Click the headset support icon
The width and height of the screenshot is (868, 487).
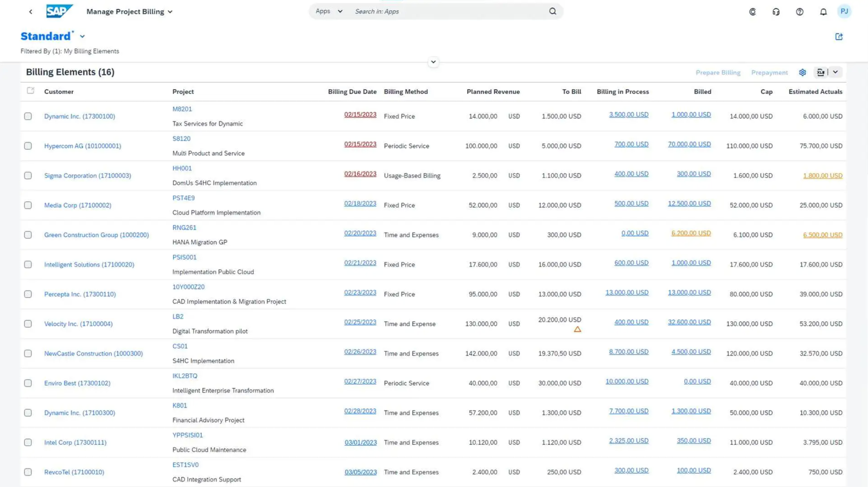click(776, 11)
